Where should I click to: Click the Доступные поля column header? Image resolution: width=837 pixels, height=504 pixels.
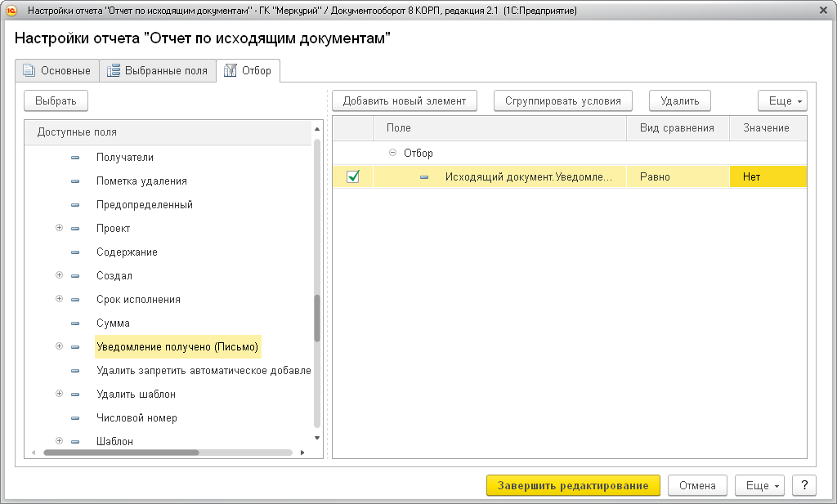click(x=168, y=132)
